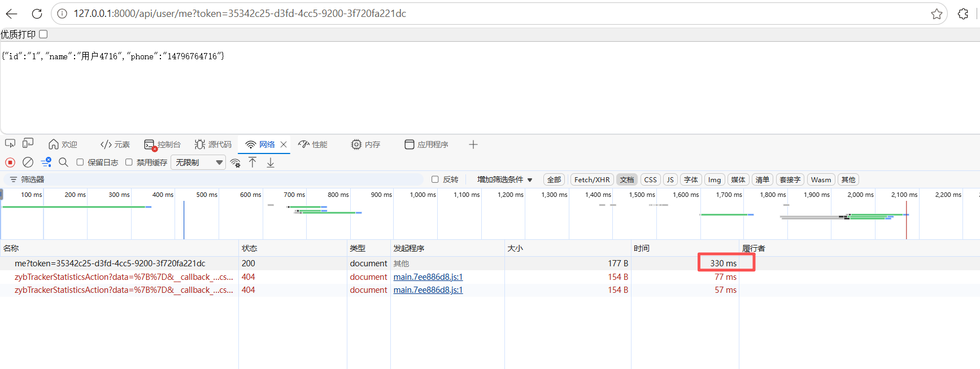
Task: Open the 内存 memory tab
Action: [x=365, y=144]
